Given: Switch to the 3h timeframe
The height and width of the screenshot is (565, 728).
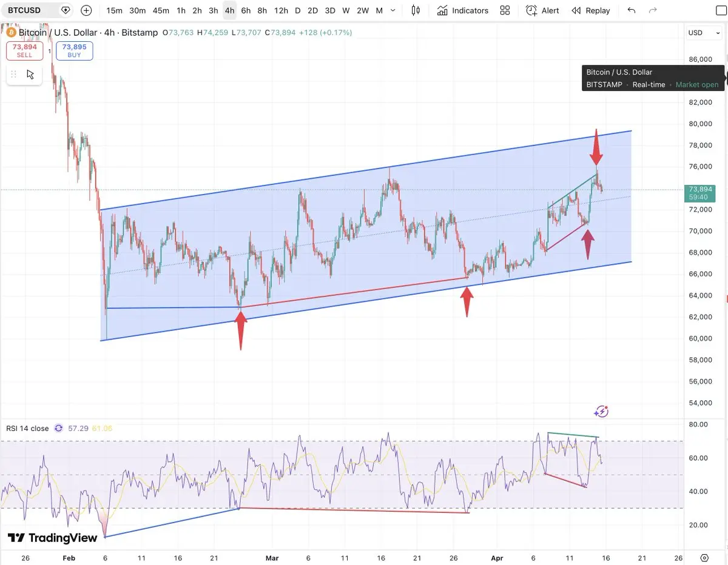Looking at the screenshot, I should coord(214,10).
